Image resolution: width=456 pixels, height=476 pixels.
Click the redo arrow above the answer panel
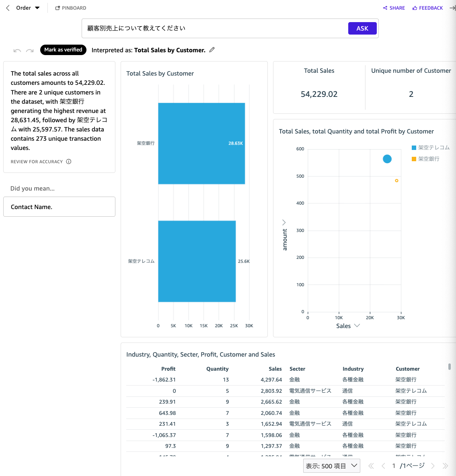click(x=29, y=50)
